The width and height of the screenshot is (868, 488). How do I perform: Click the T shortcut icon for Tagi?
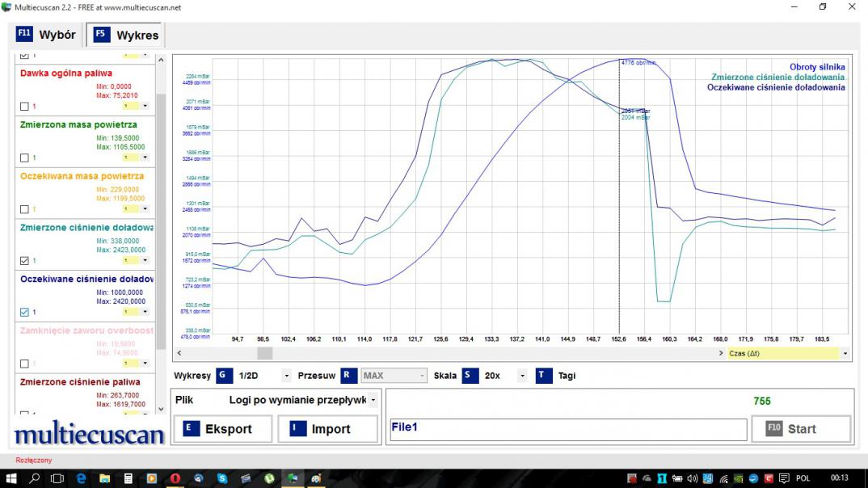coord(544,375)
